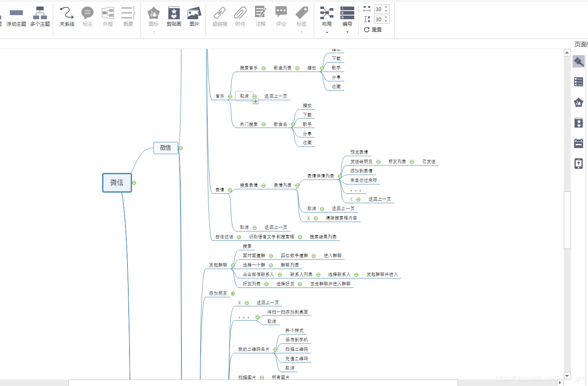Open the numbering (编号) options
The image size is (588, 386).
click(347, 17)
